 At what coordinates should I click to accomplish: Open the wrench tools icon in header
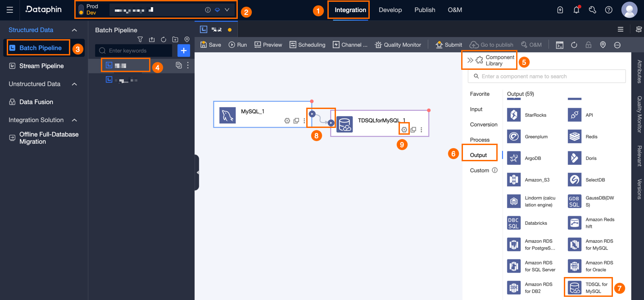click(x=593, y=10)
